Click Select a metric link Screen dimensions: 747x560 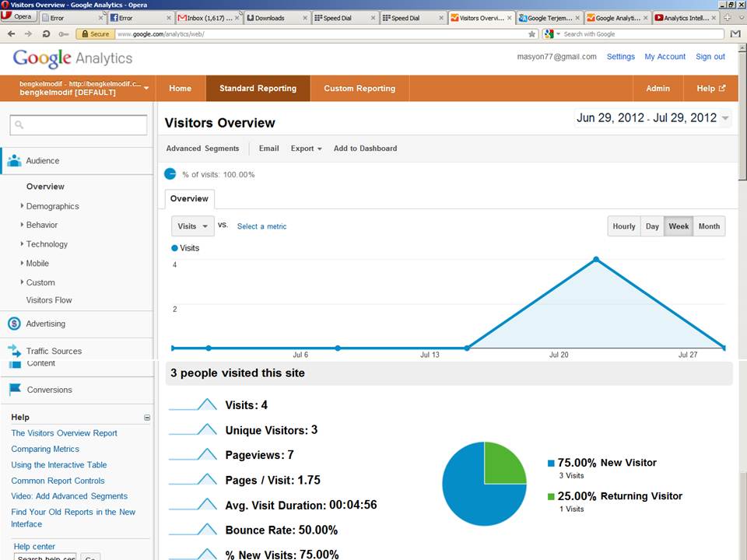point(262,226)
